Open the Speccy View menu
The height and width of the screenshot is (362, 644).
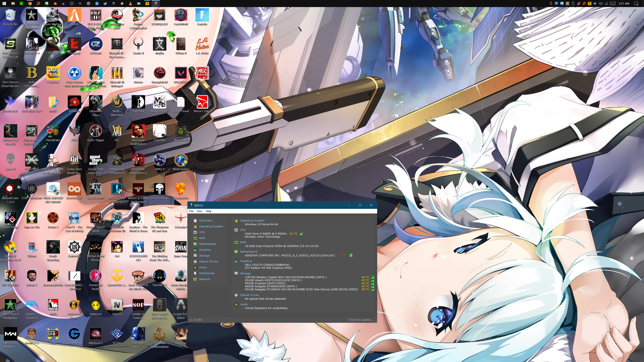pos(200,211)
